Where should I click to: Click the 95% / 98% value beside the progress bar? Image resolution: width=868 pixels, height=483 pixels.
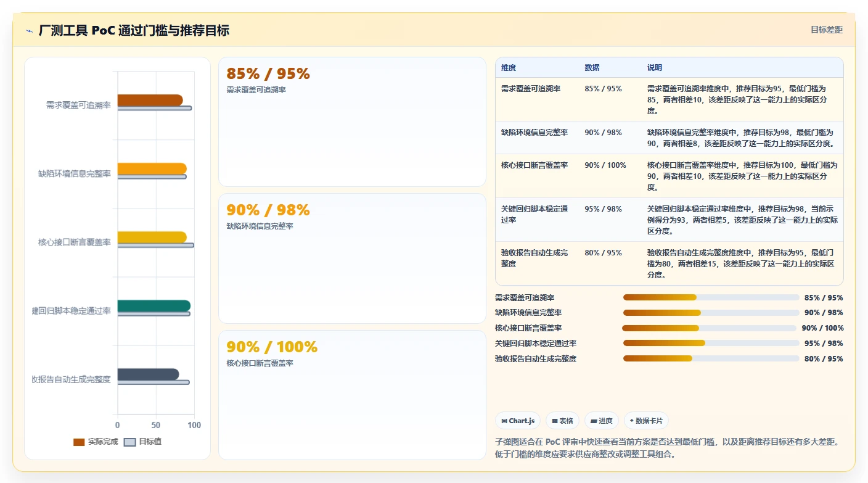tap(824, 344)
